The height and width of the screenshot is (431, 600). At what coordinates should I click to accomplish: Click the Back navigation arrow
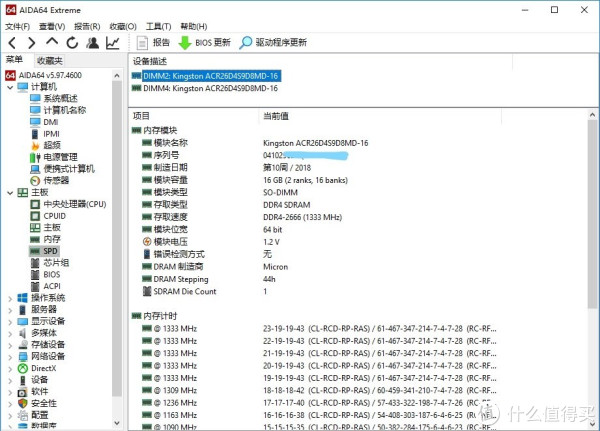(x=11, y=43)
